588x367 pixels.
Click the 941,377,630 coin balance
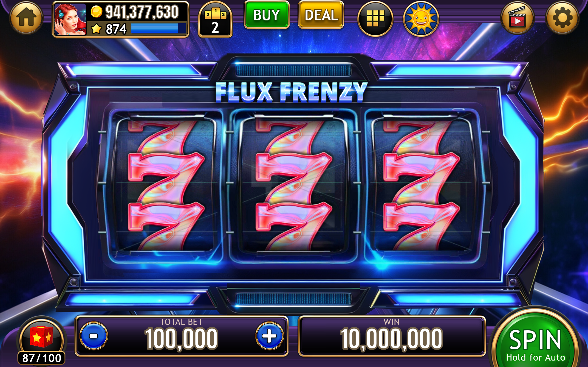click(142, 12)
